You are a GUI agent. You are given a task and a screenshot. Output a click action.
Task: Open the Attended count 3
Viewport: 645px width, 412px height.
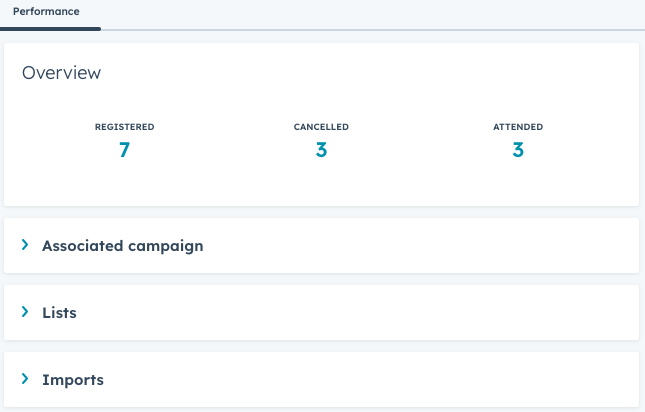pos(518,150)
